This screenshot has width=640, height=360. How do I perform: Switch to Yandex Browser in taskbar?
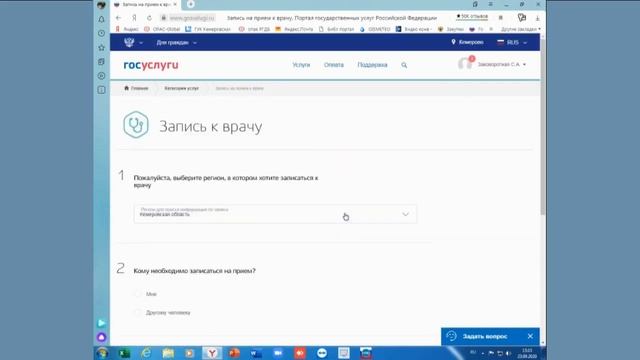pyautogui.click(x=212, y=353)
